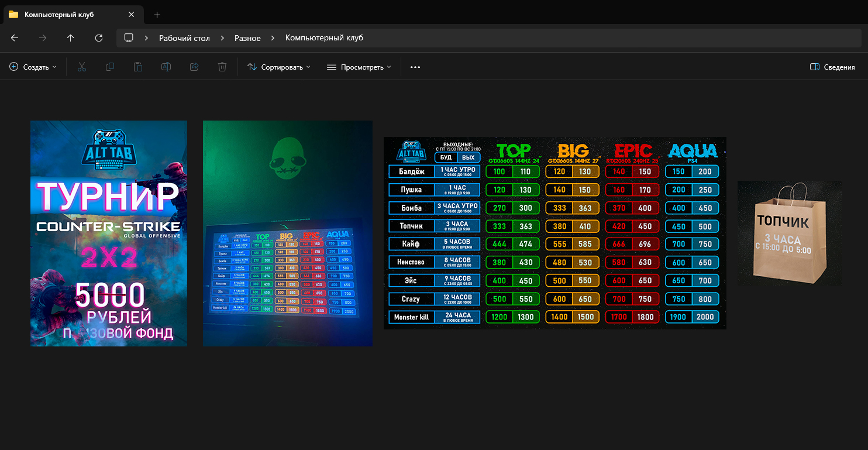
Task: Select the green-lit price board photo thumbnail
Action: point(288,233)
